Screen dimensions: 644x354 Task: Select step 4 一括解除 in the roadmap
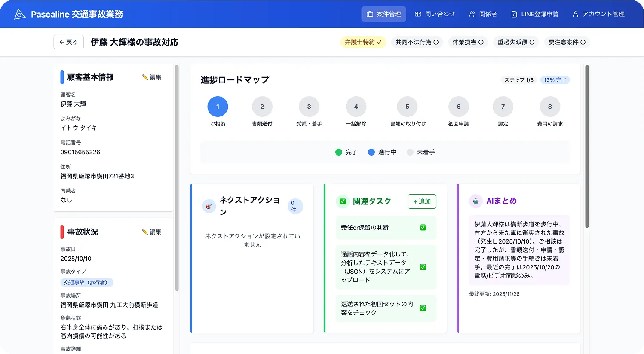tap(356, 106)
